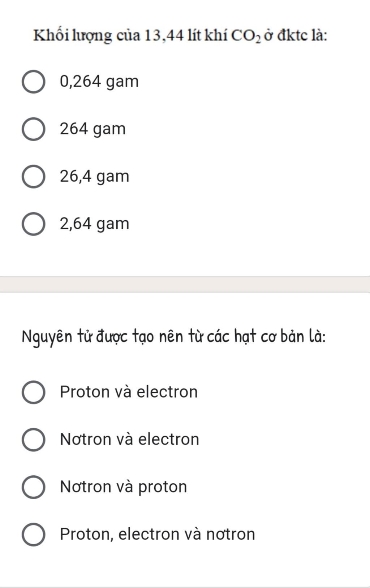Viewport: 370px width, 588px height.
Task: Select the radio button for 0,264 gam
Action: point(34,82)
